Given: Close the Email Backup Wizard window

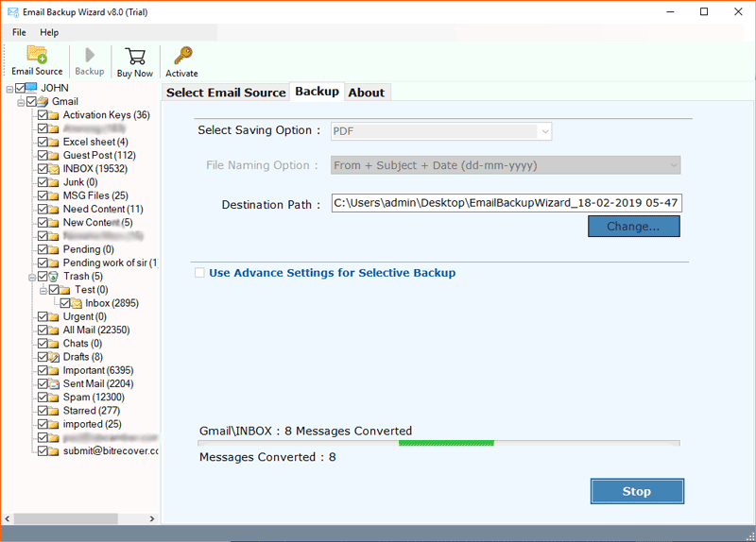Looking at the screenshot, I should tap(738, 11).
